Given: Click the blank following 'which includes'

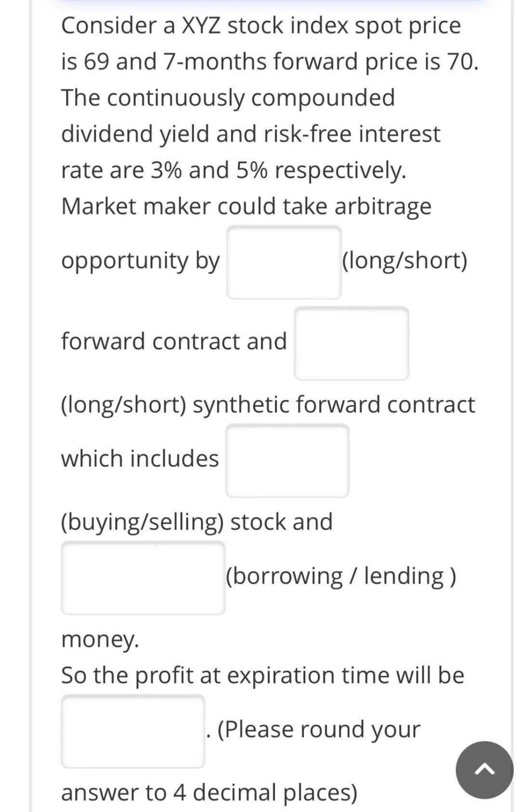Looking at the screenshot, I should [x=287, y=460].
